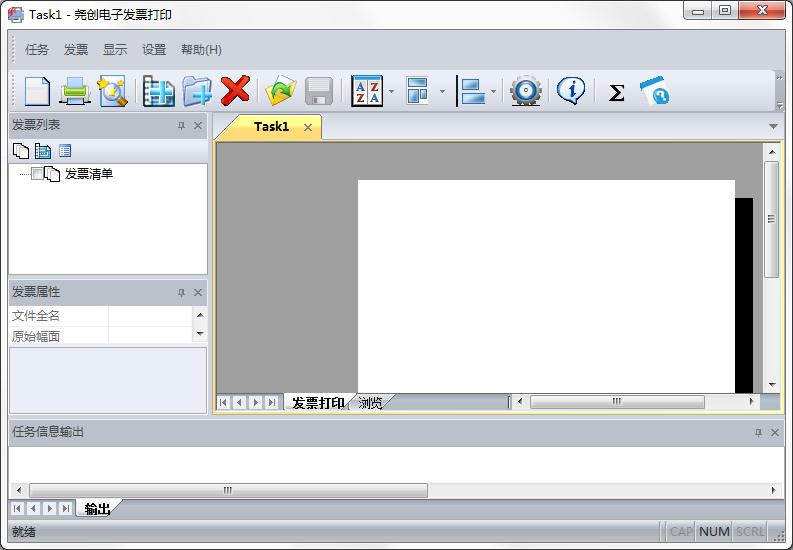Viewport: 793px width, 550px height.
Task: Click the floppy disk save icon
Action: pos(319,92)
